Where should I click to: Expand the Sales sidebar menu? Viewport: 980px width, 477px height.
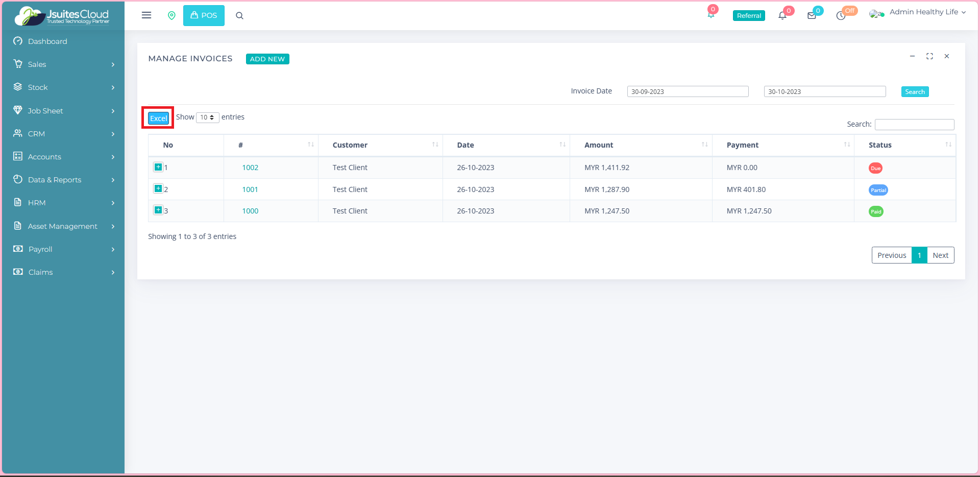[63, 64]
